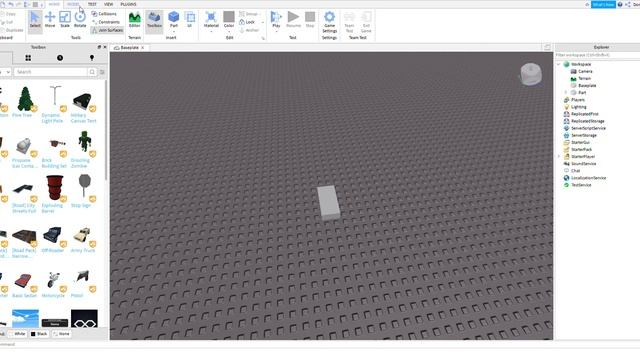This screenshot has height=360, width=640.
Task: Select the Terrain item in Explorer
Action: 580,78
